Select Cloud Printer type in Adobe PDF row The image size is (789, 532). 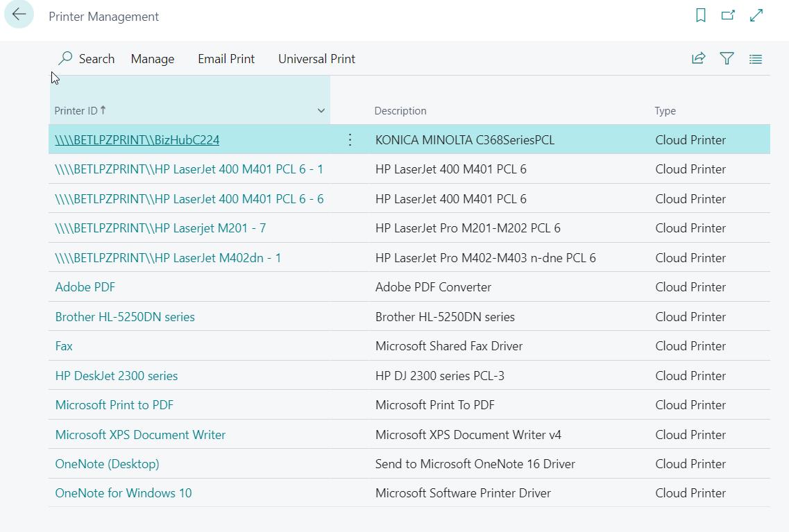point(690,286)
